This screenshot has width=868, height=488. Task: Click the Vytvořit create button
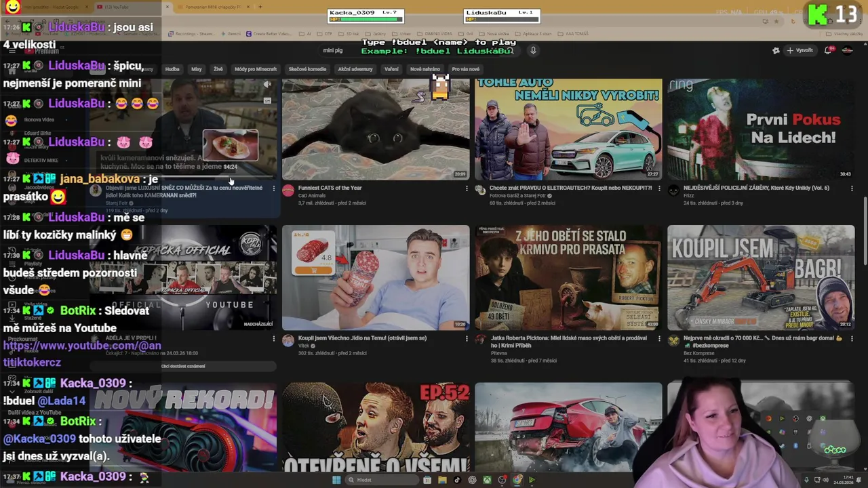(800, 50)
